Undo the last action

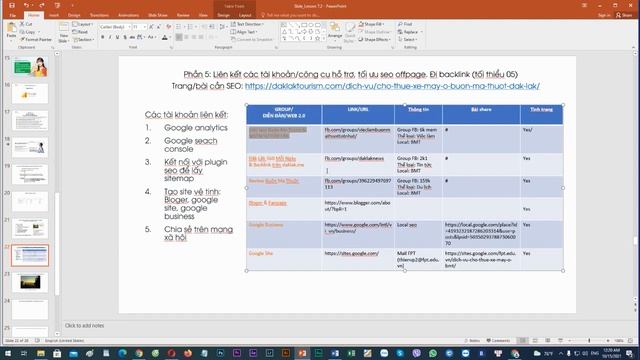tap(26, 5)
